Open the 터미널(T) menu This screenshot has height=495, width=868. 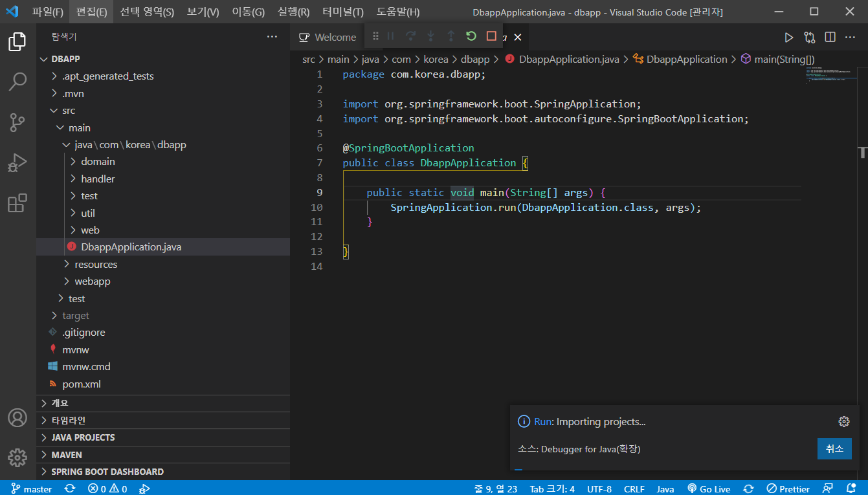(x=343, y=12)
